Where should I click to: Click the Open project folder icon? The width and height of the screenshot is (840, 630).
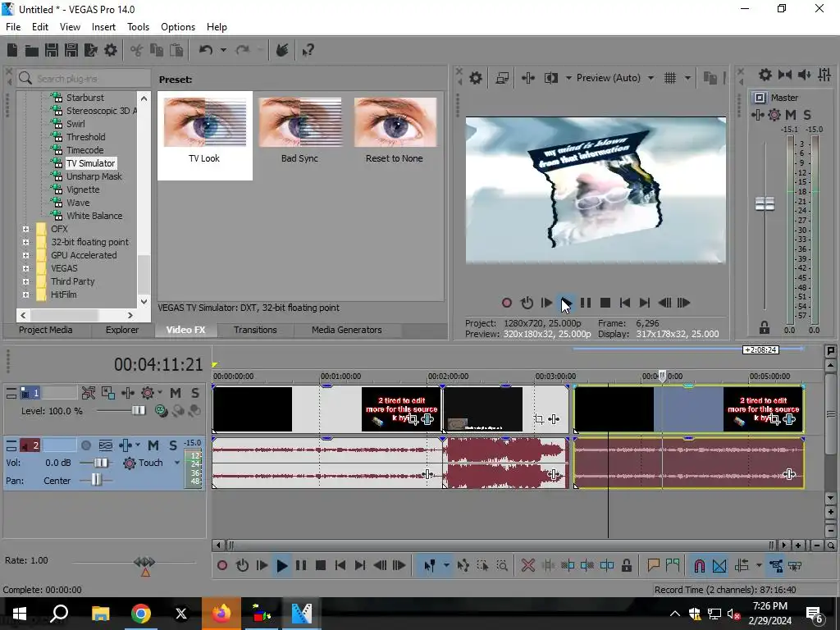(x=32, y=50)
